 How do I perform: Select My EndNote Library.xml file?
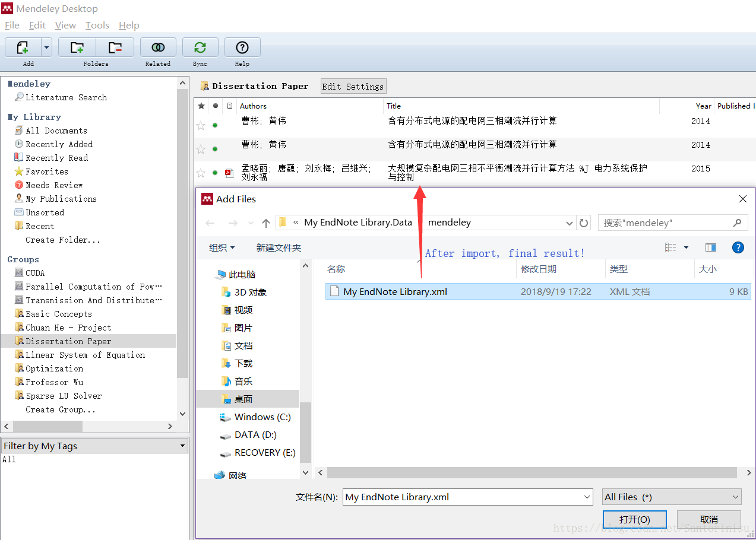538,291
